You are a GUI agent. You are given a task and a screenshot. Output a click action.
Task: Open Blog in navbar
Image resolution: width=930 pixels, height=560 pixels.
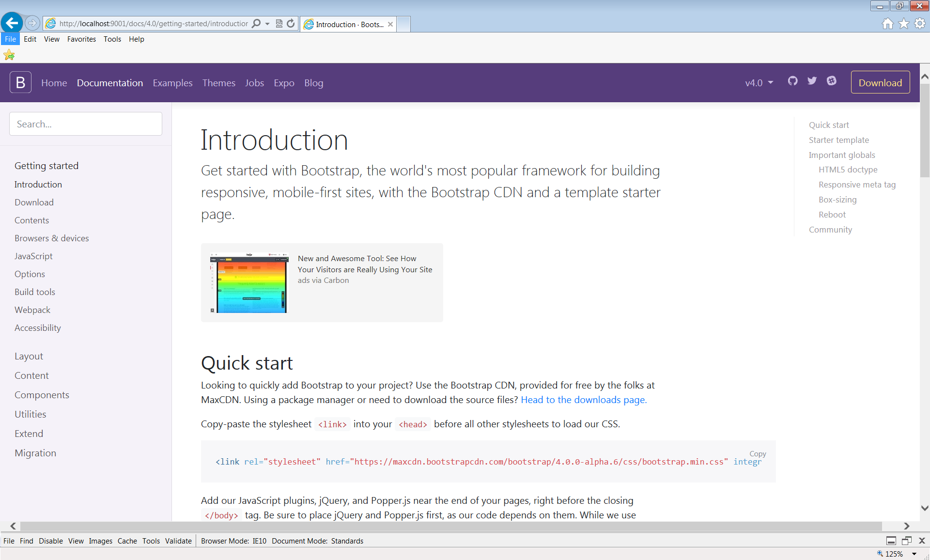(313, 83)
